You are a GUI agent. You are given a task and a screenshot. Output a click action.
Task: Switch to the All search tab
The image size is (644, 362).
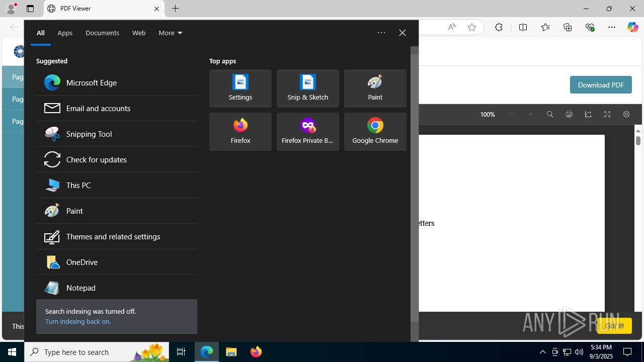tap(41, 33)
